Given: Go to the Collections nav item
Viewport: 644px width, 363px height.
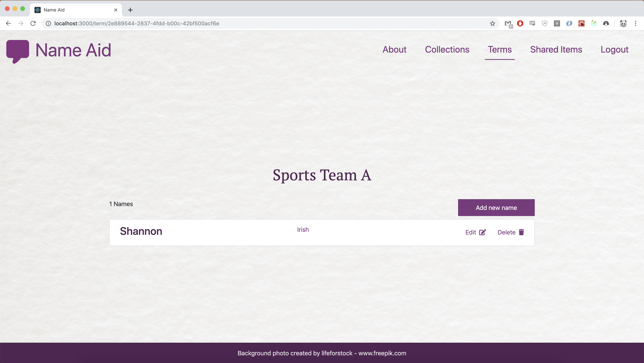Looking at the screenshot, I should (447, 49).
